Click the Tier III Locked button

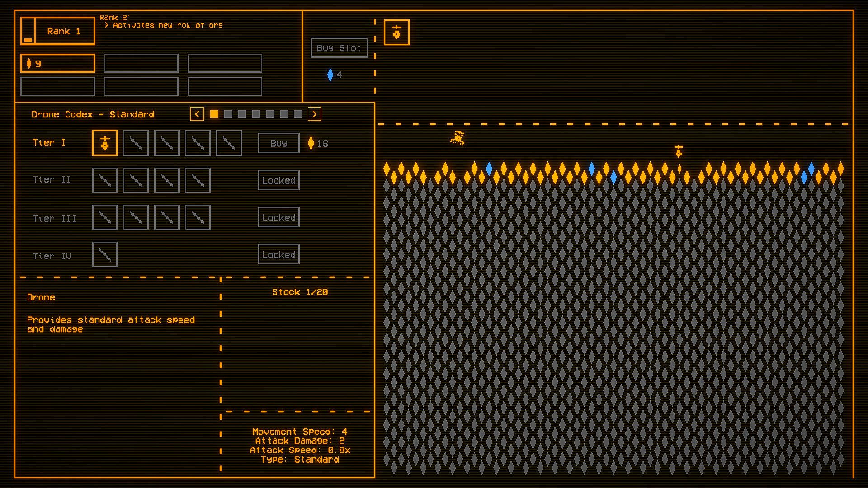(x=279, y=217)
